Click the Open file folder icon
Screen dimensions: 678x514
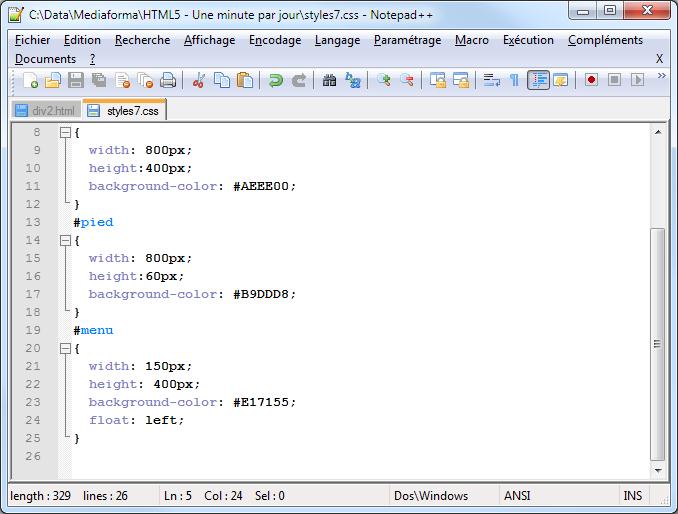53,80
